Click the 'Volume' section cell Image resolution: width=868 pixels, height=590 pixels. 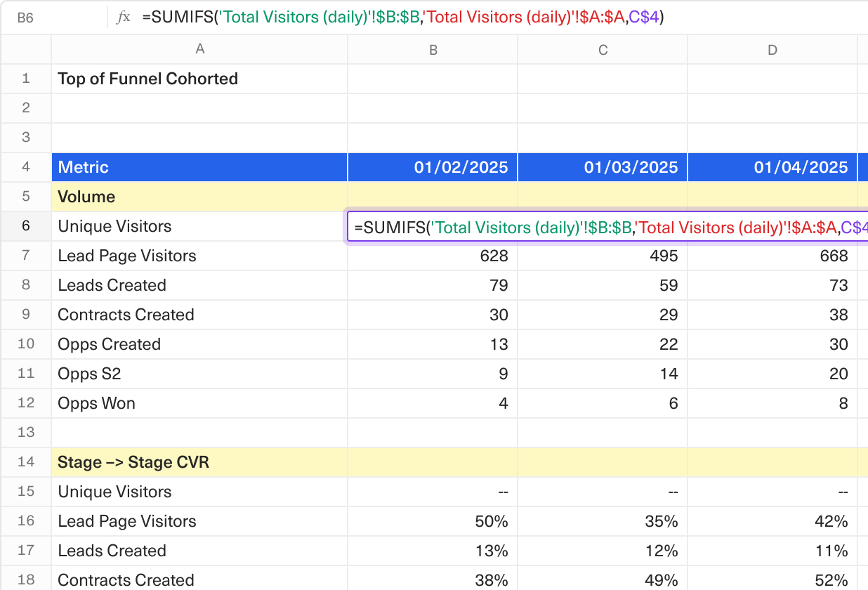click(x=200, y=197)
